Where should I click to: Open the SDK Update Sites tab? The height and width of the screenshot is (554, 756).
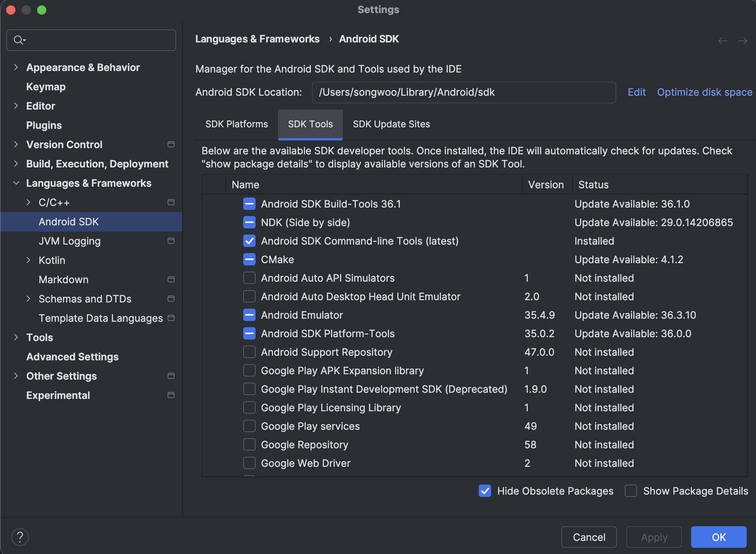391,124
